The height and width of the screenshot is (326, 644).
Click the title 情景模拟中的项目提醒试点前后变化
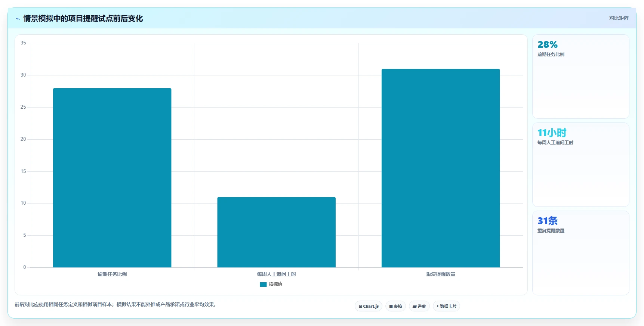tap(83, 19)
